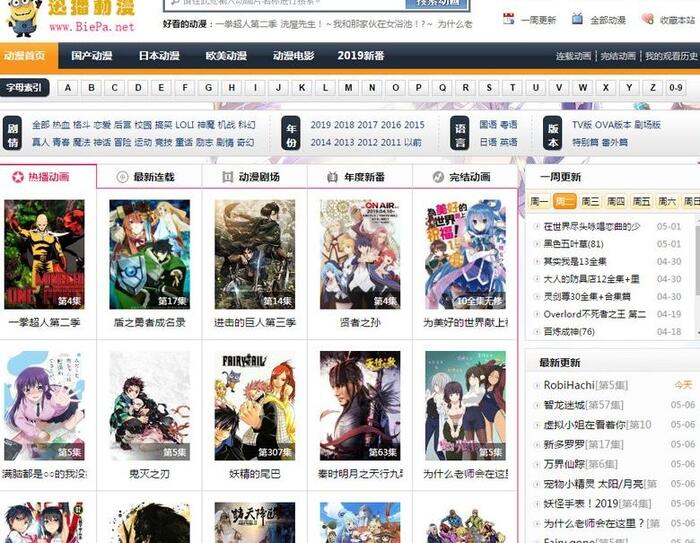This screenshot has width=700, height=543.
Task: Open 万界仙踪[第6集] in latest updates
Action: click(x=580, y=464)
